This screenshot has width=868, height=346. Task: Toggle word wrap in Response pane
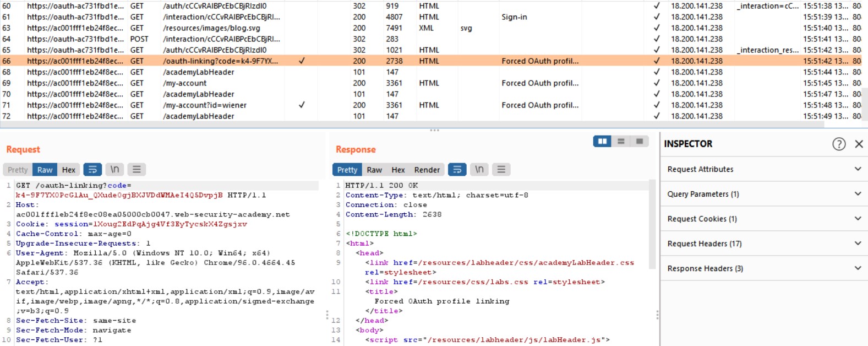point(457,170)
